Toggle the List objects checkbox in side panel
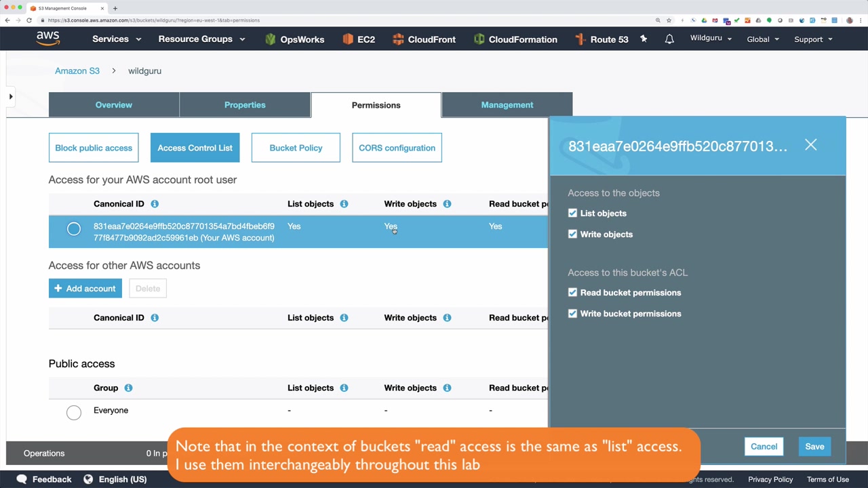This screenshot has width=868, height=488. 572,213
